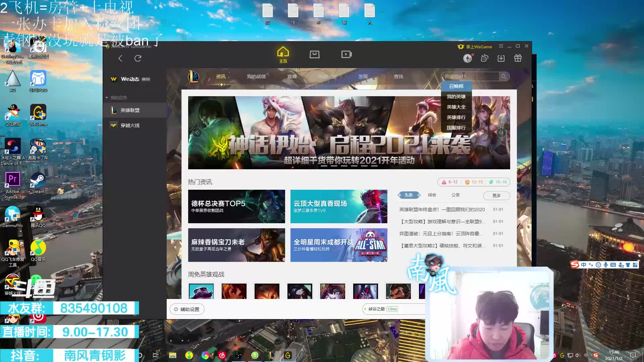Switch to the 发现 tab
The image size is (644, 362).
click(363, 76)
